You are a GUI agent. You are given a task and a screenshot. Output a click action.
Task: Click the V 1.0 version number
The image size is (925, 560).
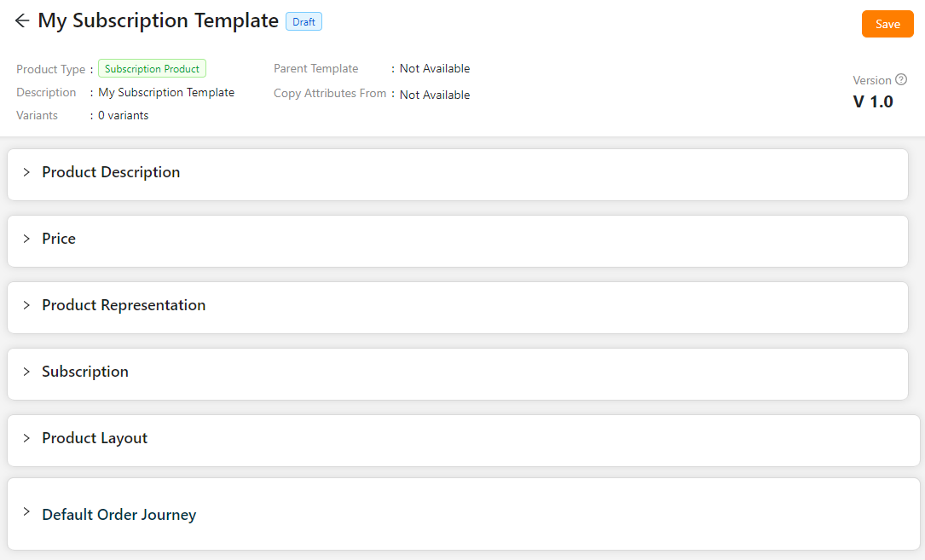[873, 101]
